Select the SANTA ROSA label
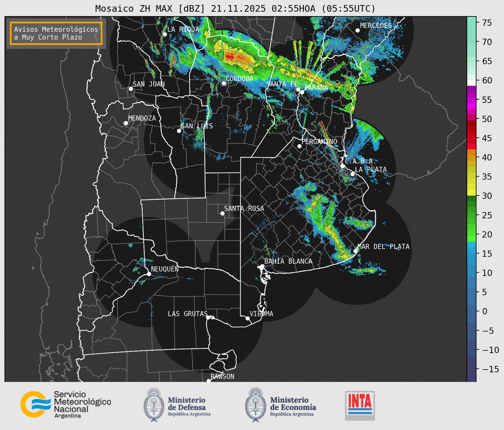504x430 pixels. (x=244, y=208)
